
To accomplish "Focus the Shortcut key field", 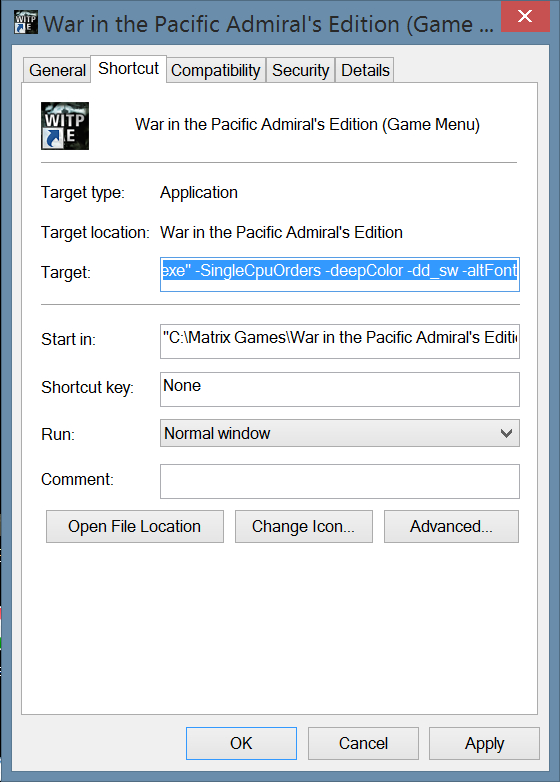I will (340, 389).
